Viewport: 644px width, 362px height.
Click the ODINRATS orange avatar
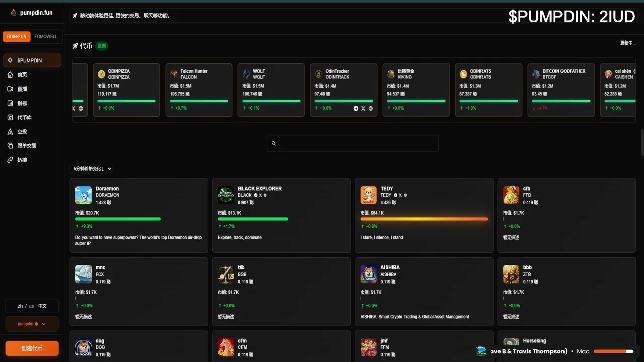[x=463, y=74]
